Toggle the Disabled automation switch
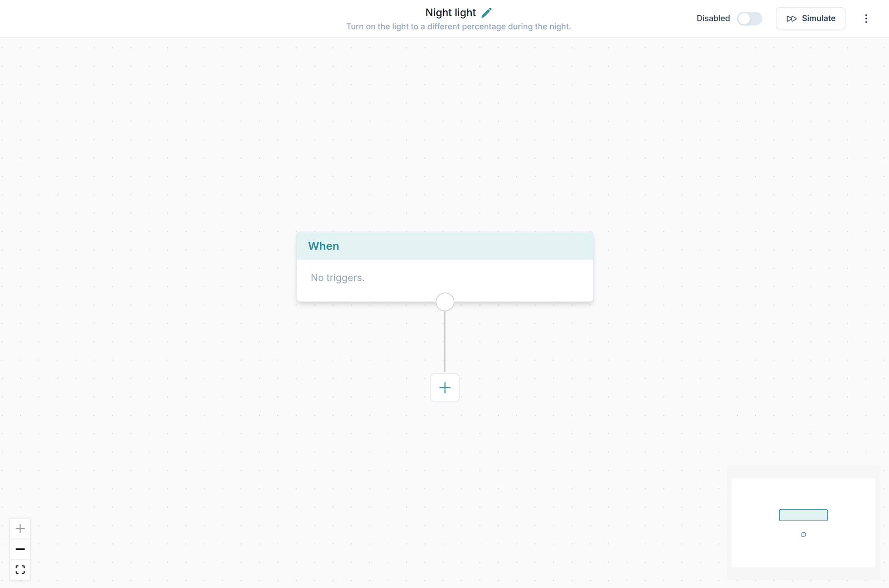The width and height of the screenshot is (889, 588). [x=749, y=19]
